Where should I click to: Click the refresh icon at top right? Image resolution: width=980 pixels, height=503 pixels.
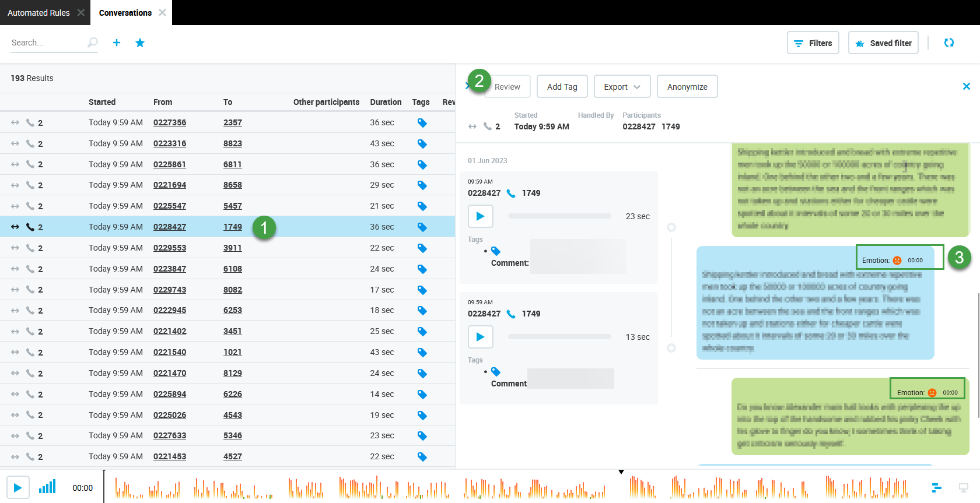tap(949, 43)
